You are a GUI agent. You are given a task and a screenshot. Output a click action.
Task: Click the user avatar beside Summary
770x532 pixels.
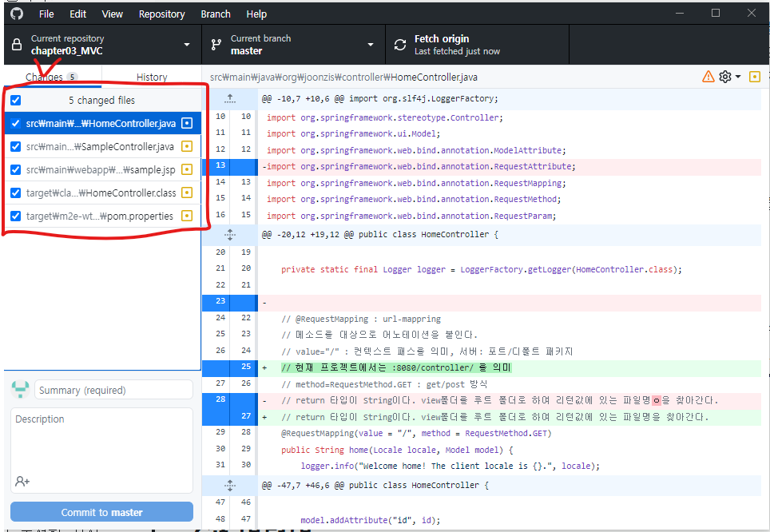20,390
